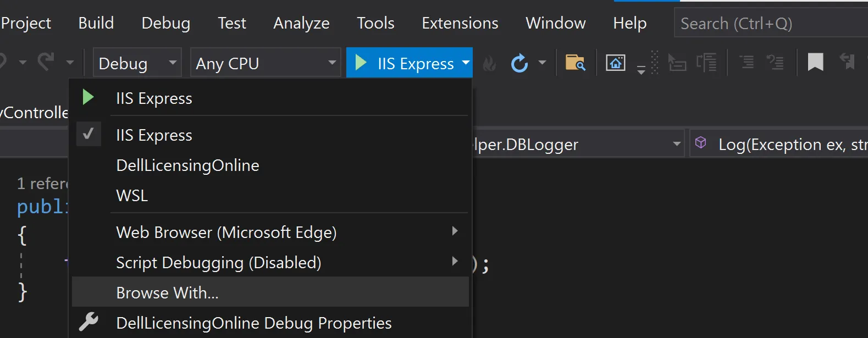This screenshot has height=338, width=868.
Task: Choose the WSL launch profile
Action: coord(132,196)
